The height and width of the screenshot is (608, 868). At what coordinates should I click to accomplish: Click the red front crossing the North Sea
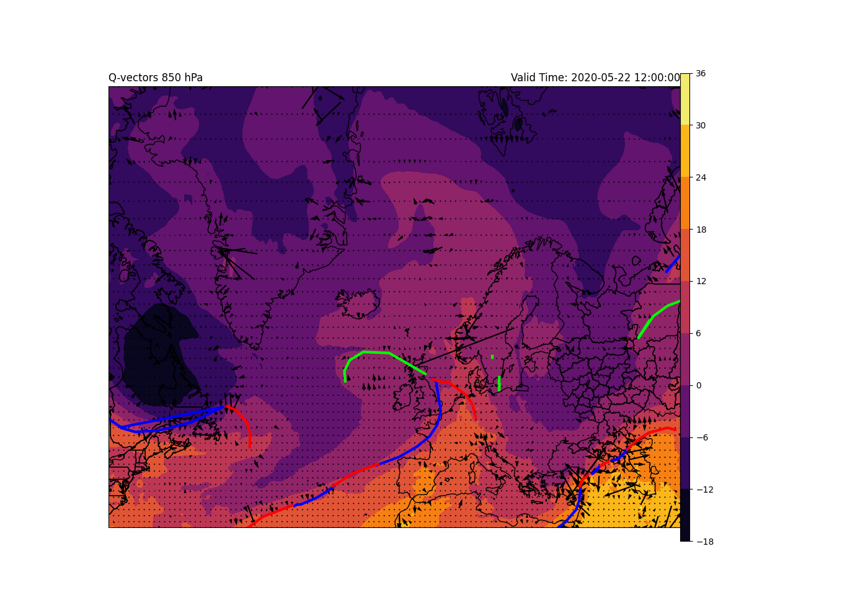coord(462,390)
